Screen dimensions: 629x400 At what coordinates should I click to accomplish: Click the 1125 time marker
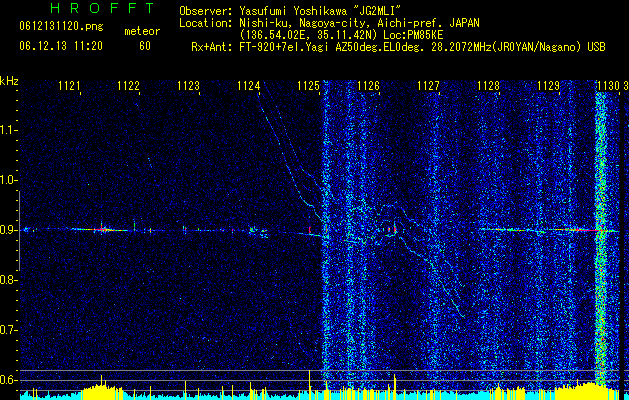(x=308, y=86)
